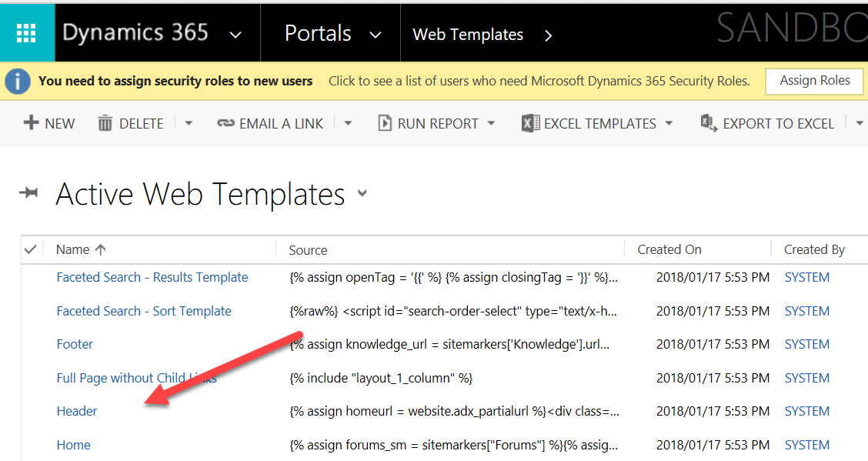This screenshot has width=868, height=461.
Task: Open the Header web template
Action: pos(77,411)
